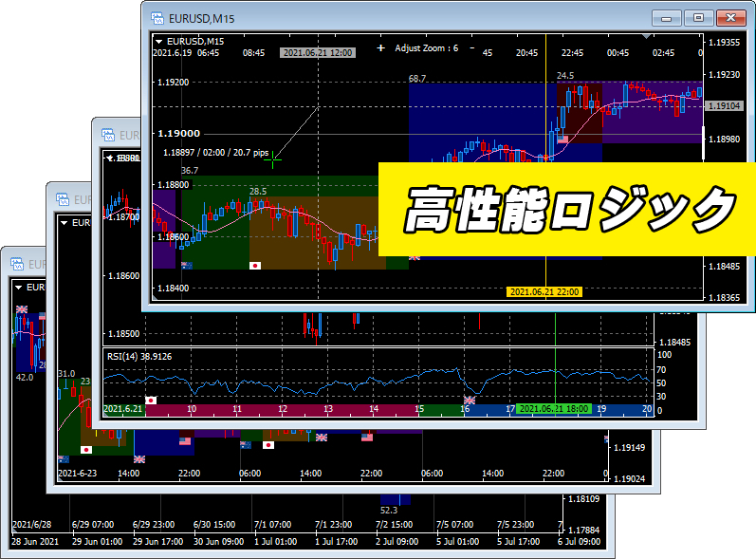Click the UK flag above hour 16
The width and height of the screenshot is (756, 559).
coord(470,401)
